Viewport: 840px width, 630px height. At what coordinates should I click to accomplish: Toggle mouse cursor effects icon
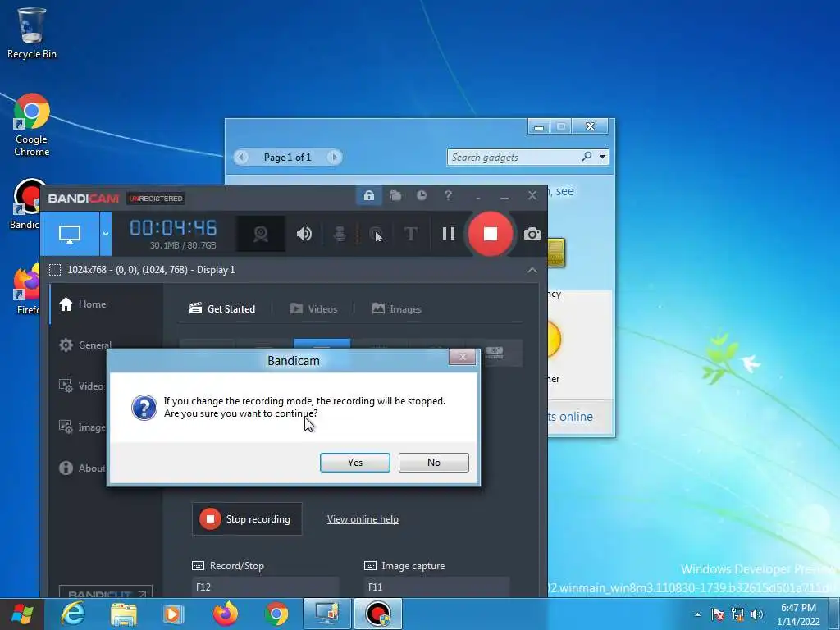tap(376, 234)
